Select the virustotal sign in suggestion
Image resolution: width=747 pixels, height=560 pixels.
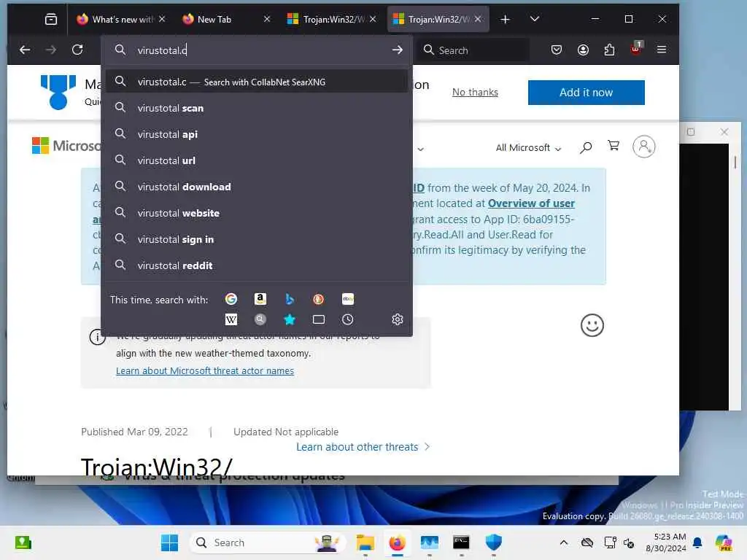(258, 239)
